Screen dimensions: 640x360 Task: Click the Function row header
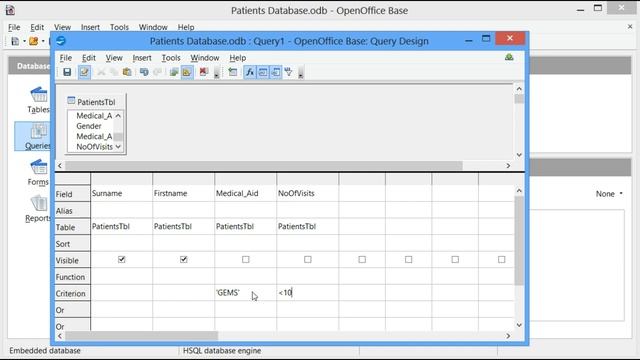[x=72, y=277]
